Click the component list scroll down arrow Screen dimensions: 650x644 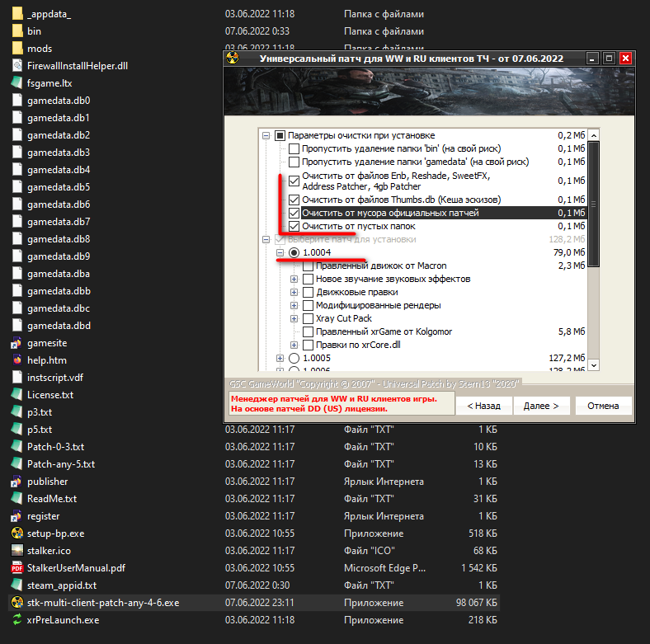click(x=594, y=365)
